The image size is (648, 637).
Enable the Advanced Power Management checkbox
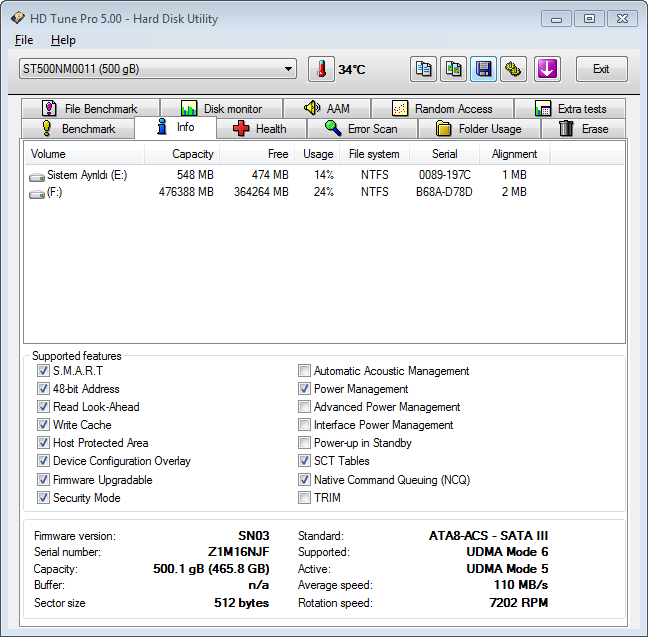[x=304, y=407]
